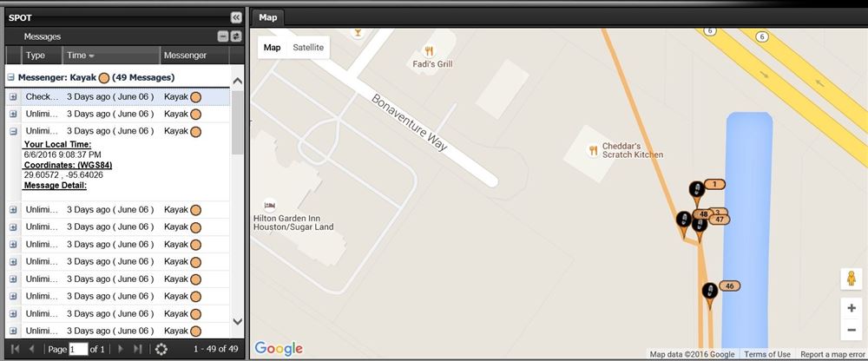This screenshot has height=361, width=868.
Task: Zoom in on the map
Action: coord(852,308)
